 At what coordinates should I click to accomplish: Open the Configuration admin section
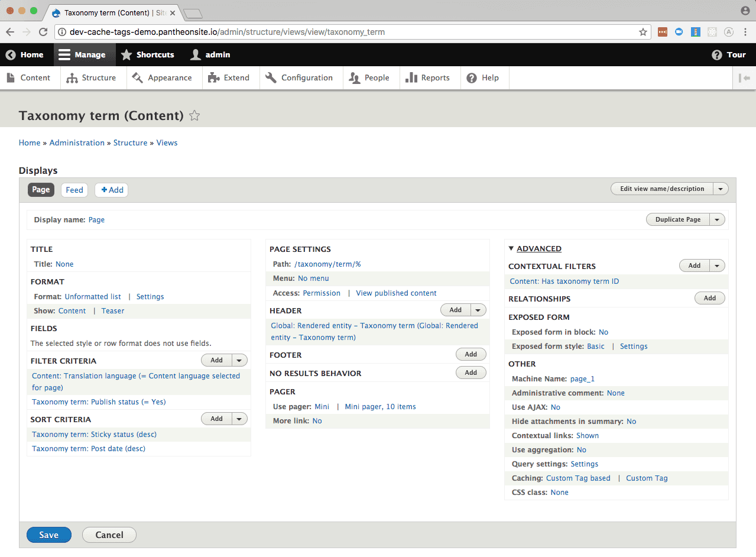pos(307,77)
